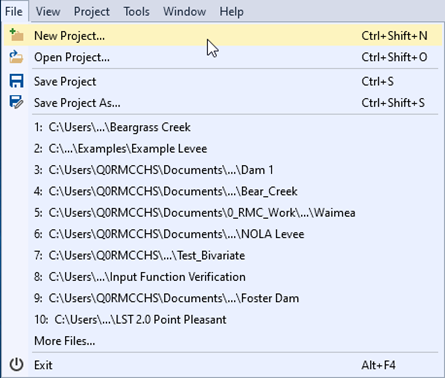
Task: Open the Tools menu
Action: [x=136, y=12]
